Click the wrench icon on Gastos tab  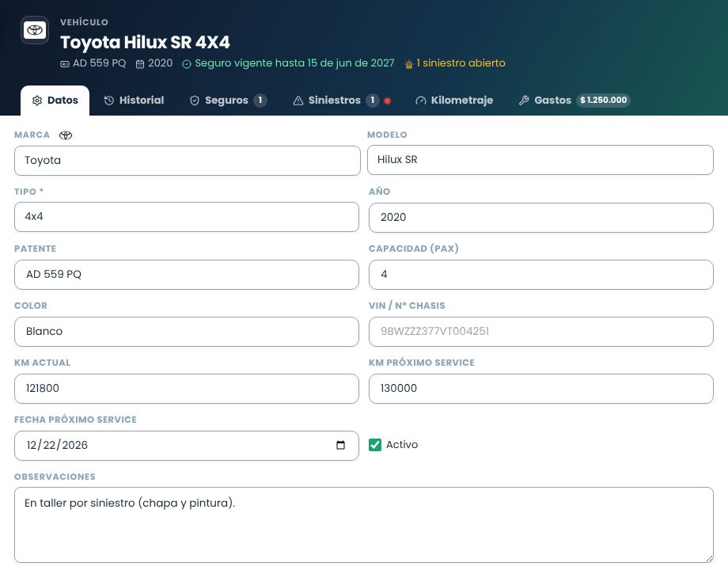coord(524,101)
